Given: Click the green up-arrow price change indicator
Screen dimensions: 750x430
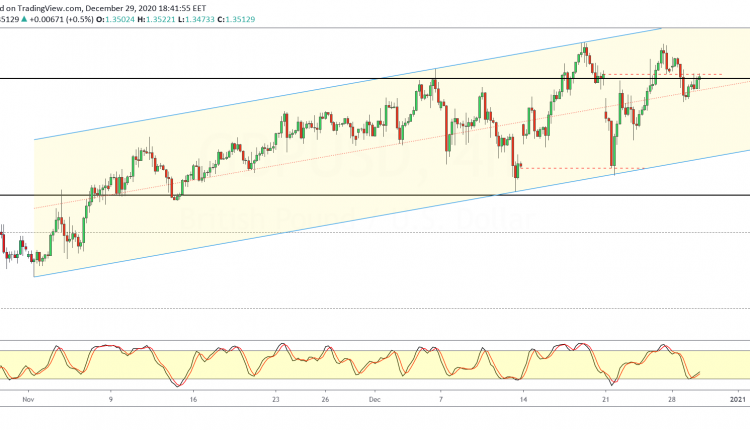Looking at the screenshot, I should point(25,17).
